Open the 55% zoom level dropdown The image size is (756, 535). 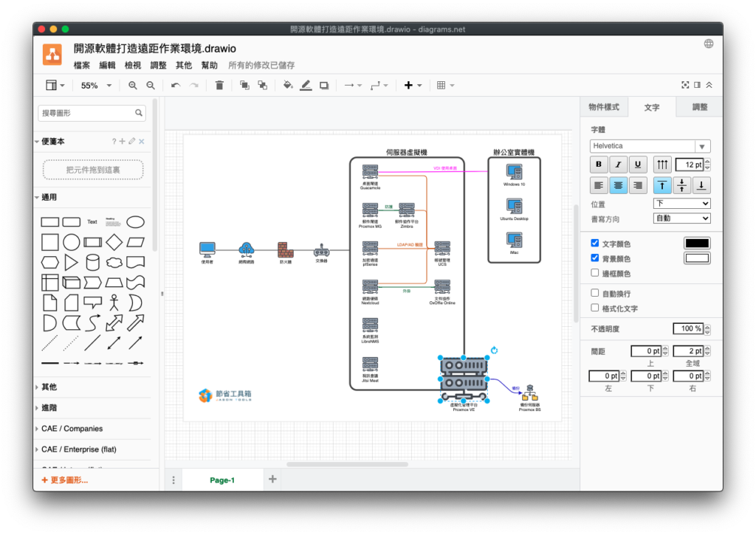pos(96,86)
